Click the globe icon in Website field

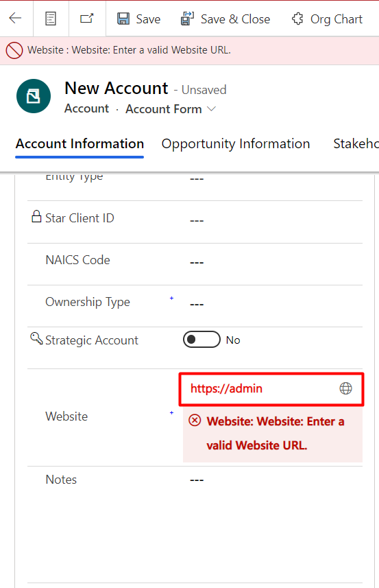point(345,388)
